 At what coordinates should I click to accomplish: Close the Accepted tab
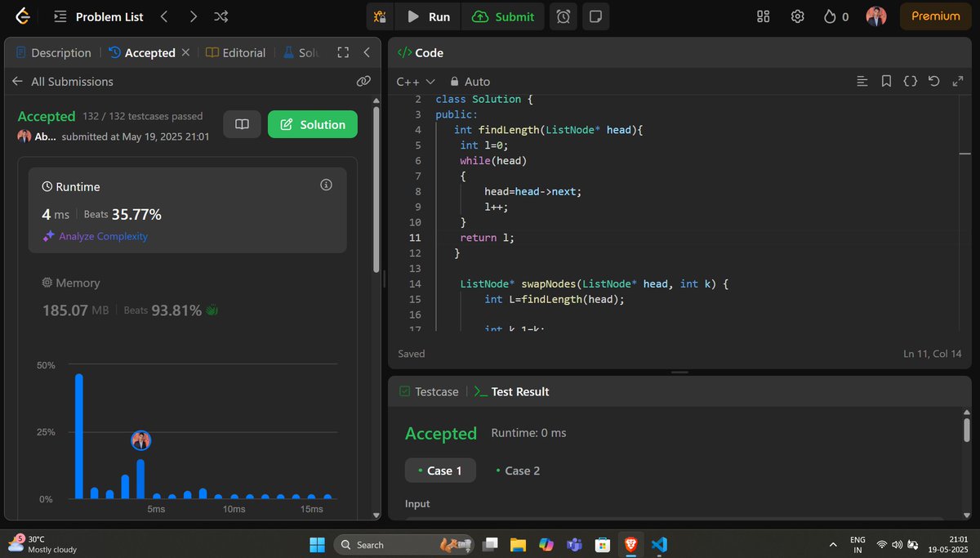185,52
